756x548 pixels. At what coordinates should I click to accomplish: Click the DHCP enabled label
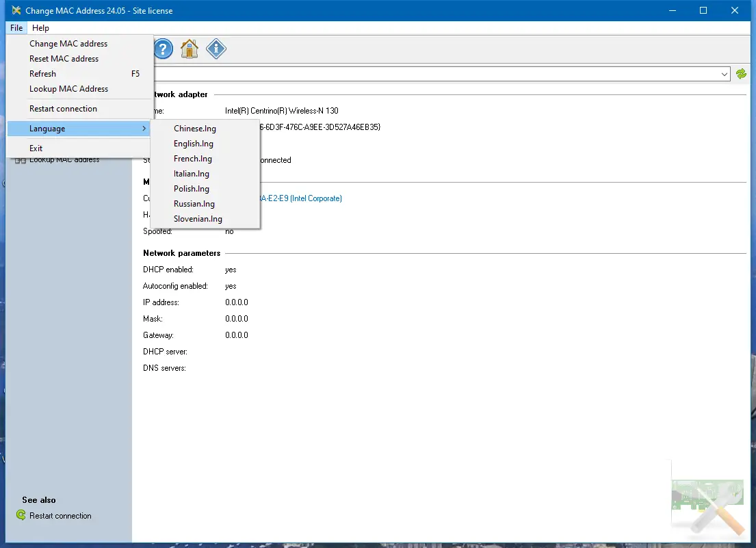(168, 270)
